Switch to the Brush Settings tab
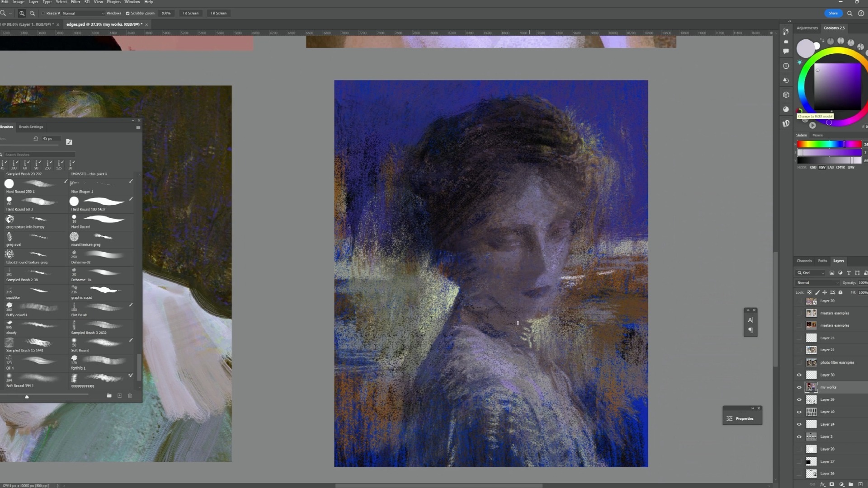This screenshot has width=868, height=488. tap(31, 127)
